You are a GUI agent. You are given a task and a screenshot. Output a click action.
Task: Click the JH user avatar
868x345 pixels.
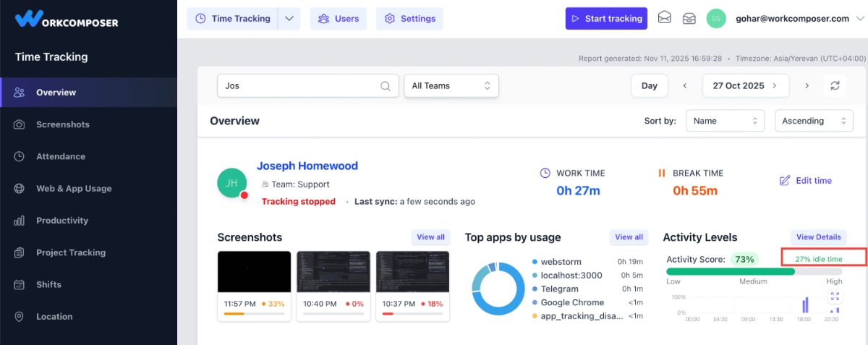click(x=232, y=183)
